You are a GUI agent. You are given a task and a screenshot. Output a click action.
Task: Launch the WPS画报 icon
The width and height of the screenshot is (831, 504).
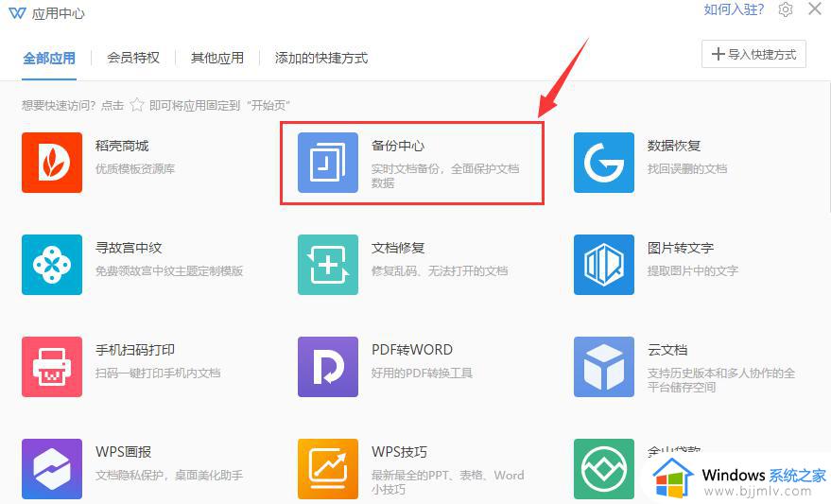[52, 469]
